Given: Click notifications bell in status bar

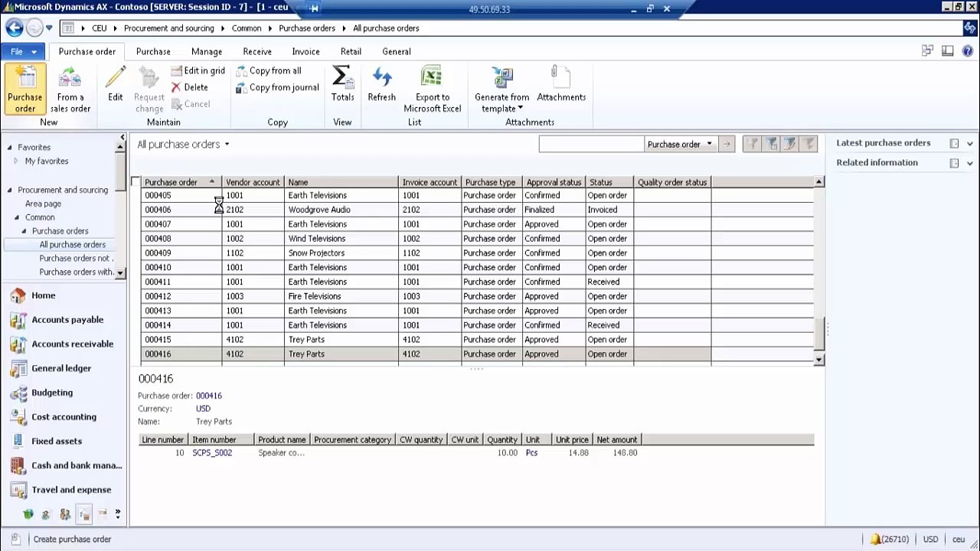Looking at the screenshot, I should pos(876,540).
